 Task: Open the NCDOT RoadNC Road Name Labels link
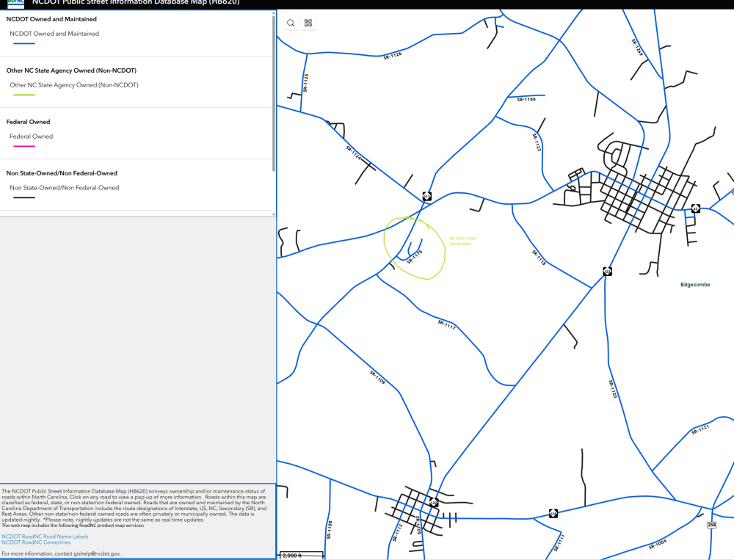(x=45, y=537)
